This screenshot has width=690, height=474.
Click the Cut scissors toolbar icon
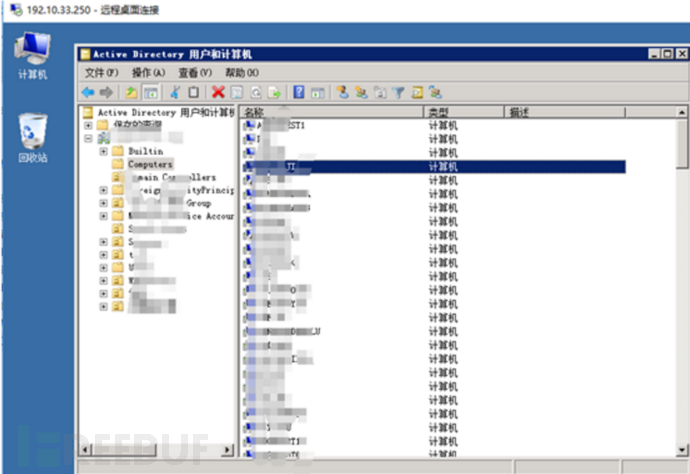(175, 92)
